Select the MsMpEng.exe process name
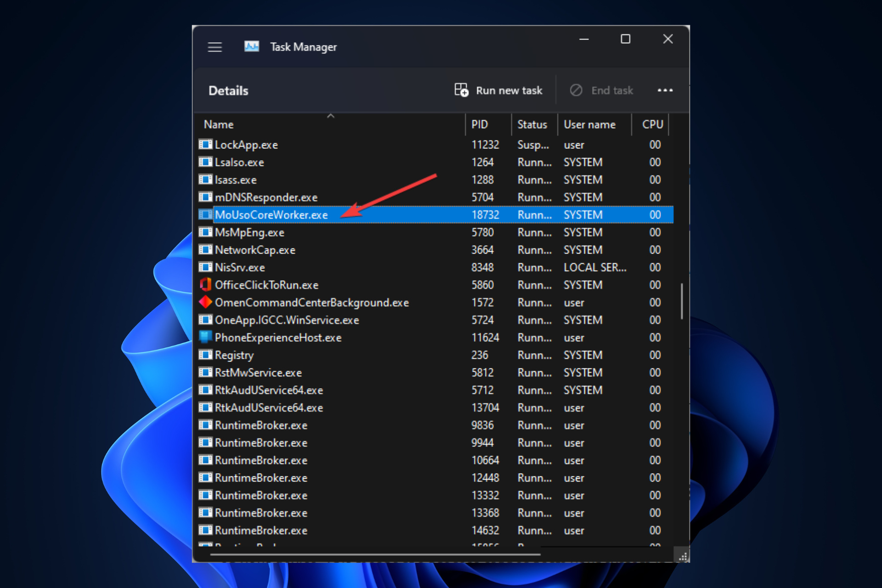Screen dimensions: 882x588 pos(249,232)
